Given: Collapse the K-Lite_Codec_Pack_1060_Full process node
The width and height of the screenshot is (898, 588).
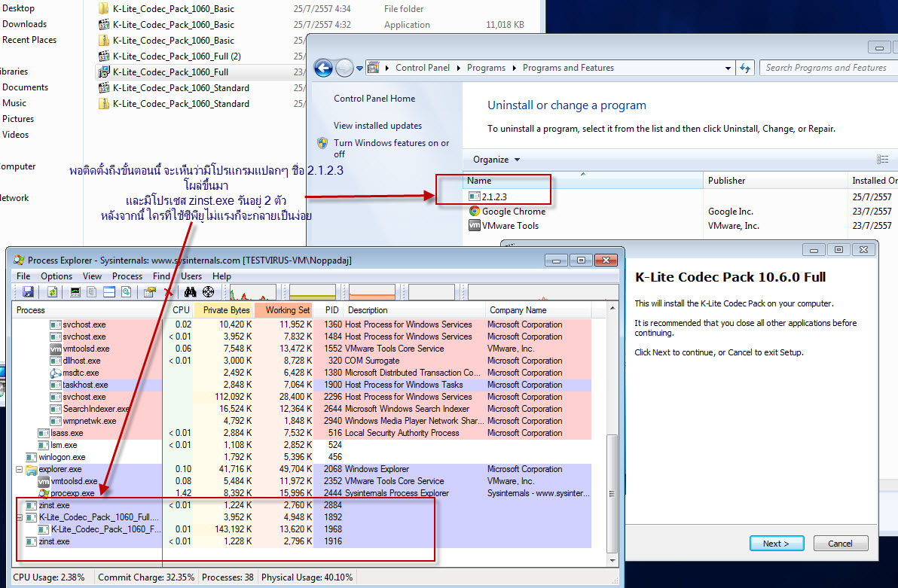Looking at the screenshot, I should click(x=20, y=517).
